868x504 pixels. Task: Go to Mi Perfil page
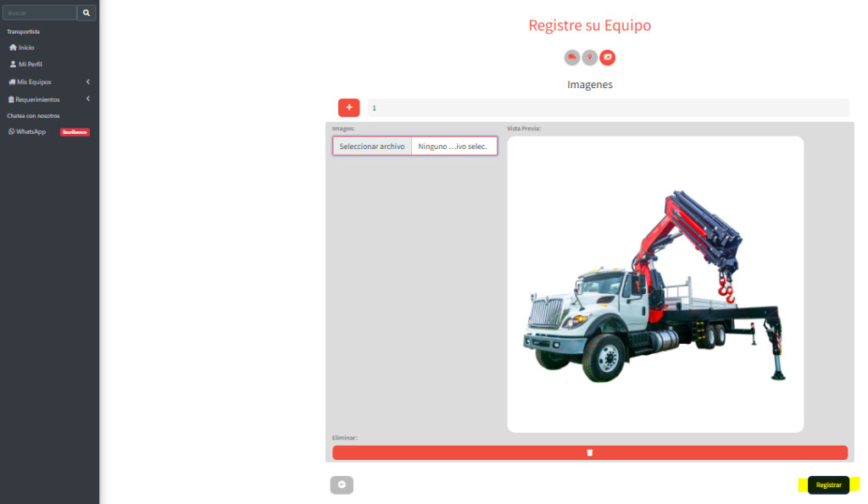pyautogui.click(x=30, y=64)
